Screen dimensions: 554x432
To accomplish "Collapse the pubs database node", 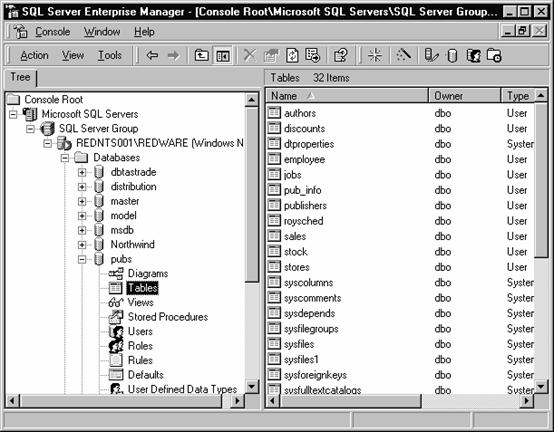I will tap(82, 259).
